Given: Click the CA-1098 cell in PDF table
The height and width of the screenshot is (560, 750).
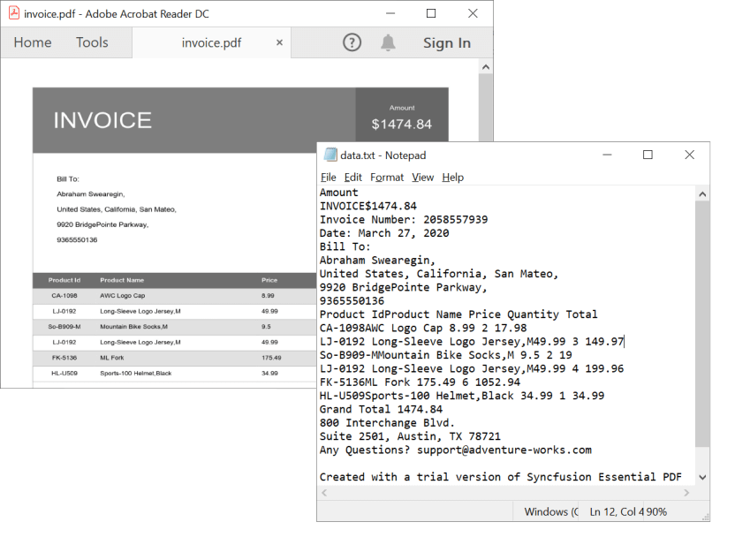Looking at the screenshot, I should (64, 296).
